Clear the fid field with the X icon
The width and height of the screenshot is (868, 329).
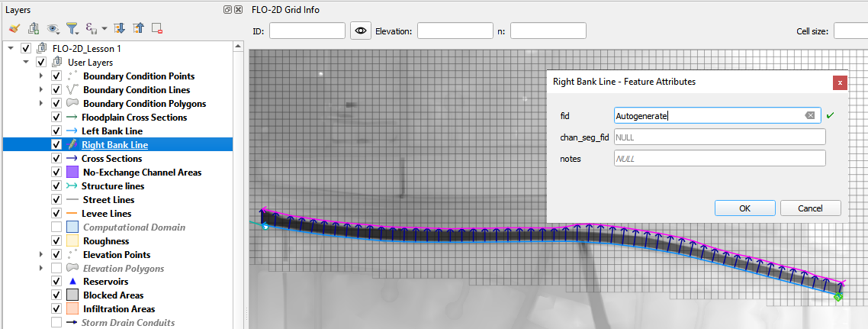point(810,115)
